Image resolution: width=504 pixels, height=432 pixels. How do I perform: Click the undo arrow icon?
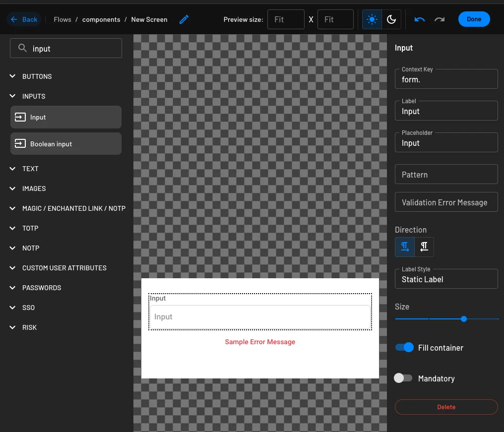coord(420,19)
